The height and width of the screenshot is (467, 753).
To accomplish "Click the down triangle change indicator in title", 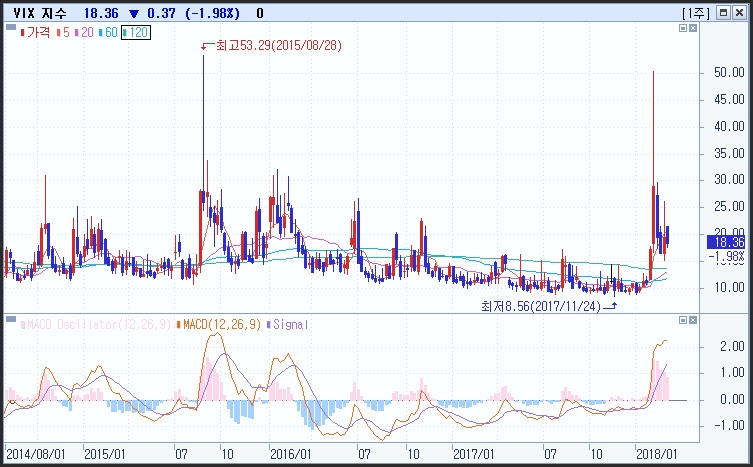I will [134, 14].
